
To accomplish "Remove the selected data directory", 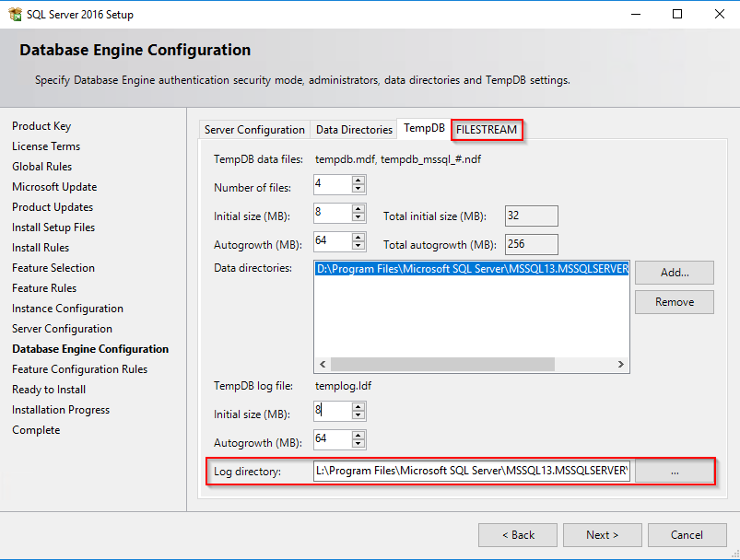I will click(675, 302).
